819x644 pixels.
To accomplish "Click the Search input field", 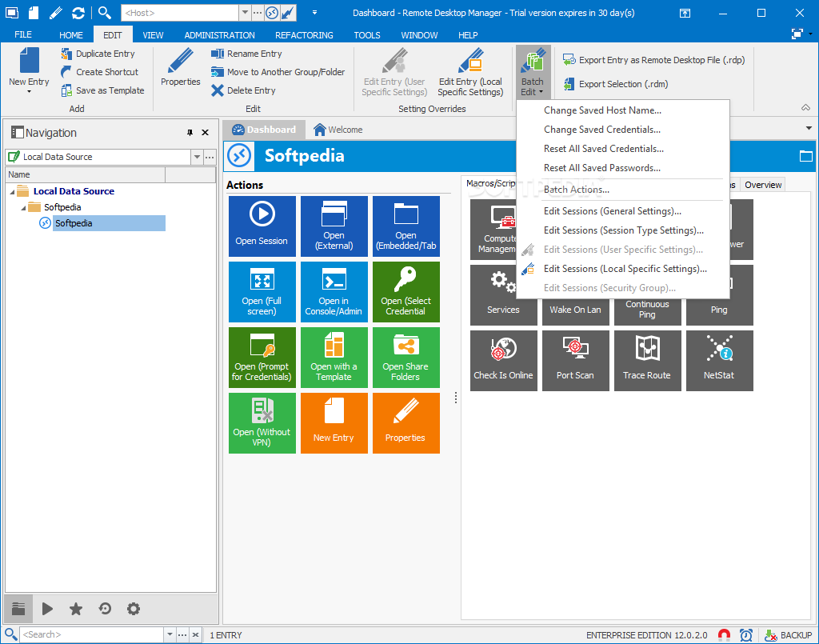I will tap(92, 634).
